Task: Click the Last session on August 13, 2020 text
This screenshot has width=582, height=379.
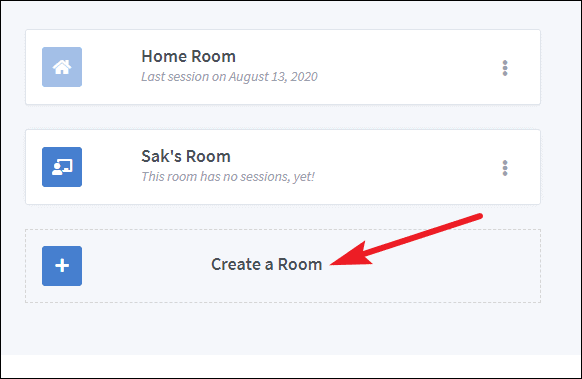Action: point(229,76)
